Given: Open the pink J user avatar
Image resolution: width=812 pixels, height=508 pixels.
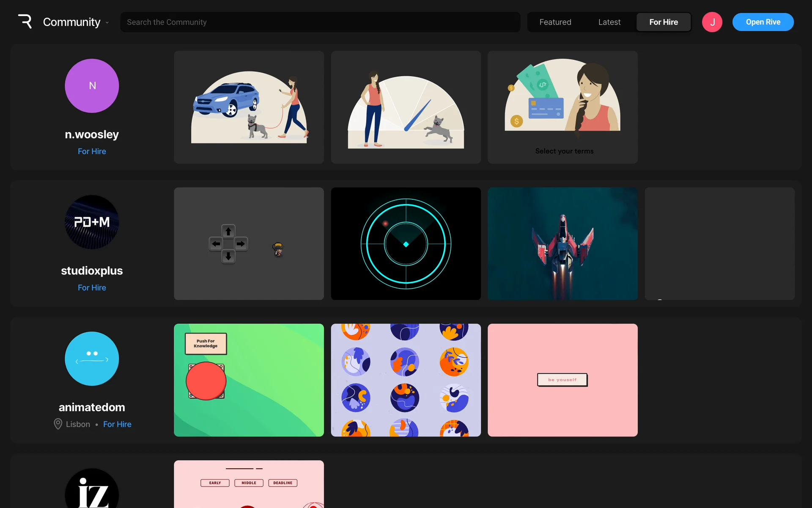Looking at the screenshot, I should pos(712,22).
